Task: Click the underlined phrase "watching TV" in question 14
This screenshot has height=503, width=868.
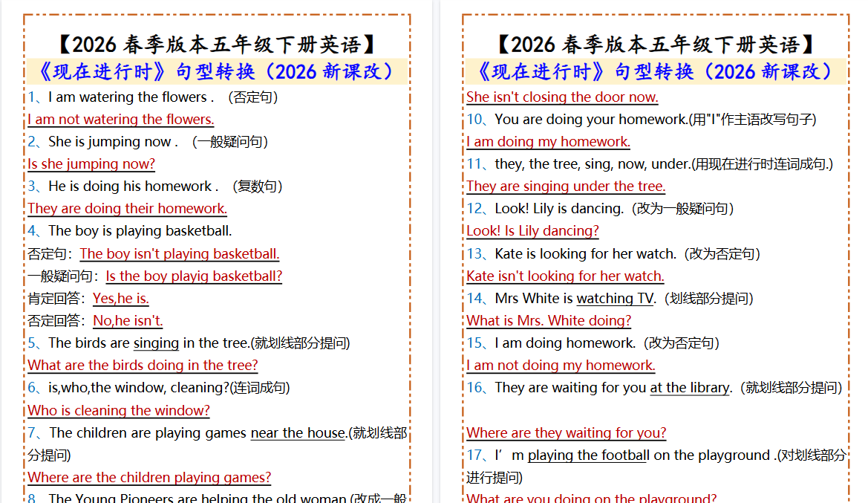Action: click(614, 298)
